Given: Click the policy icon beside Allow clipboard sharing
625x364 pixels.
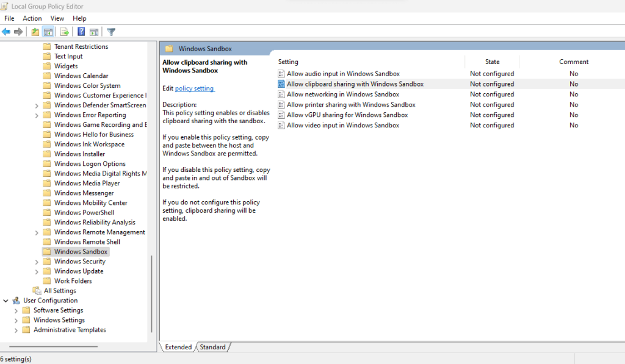Looking at the screenshot, I should pos(281,84).
